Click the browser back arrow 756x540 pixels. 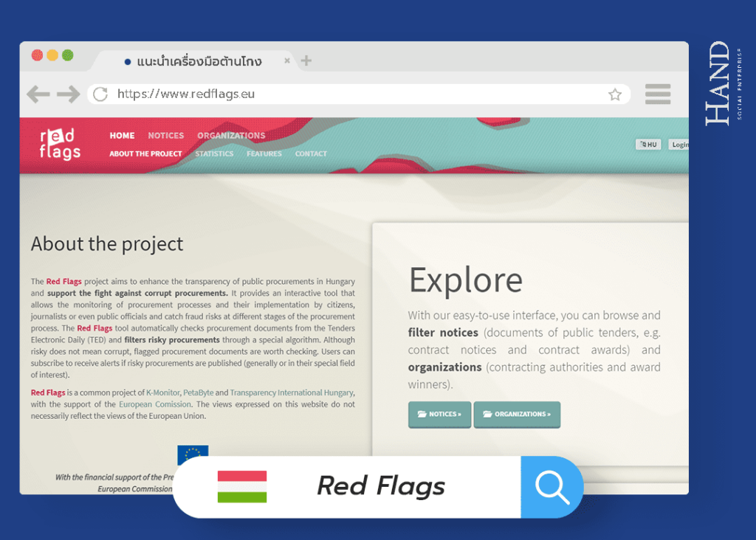click(38, 94)
